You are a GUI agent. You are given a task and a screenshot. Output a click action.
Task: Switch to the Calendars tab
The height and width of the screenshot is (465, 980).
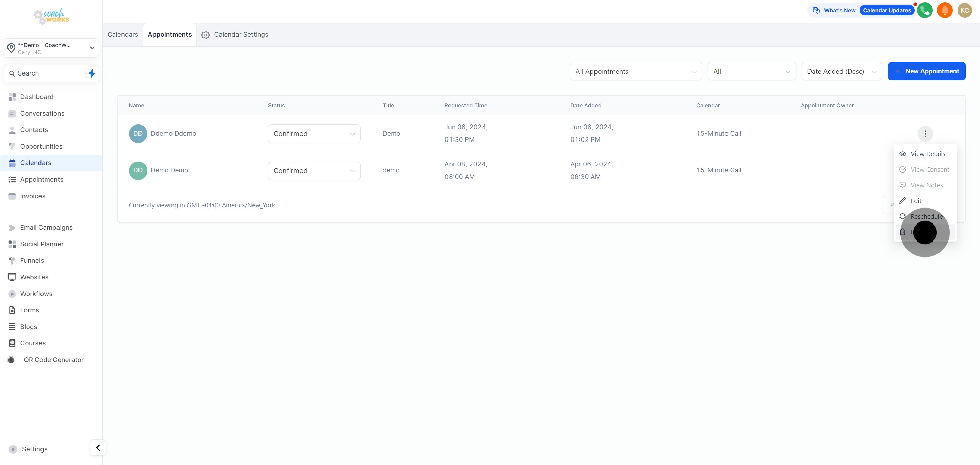(122, 35)
